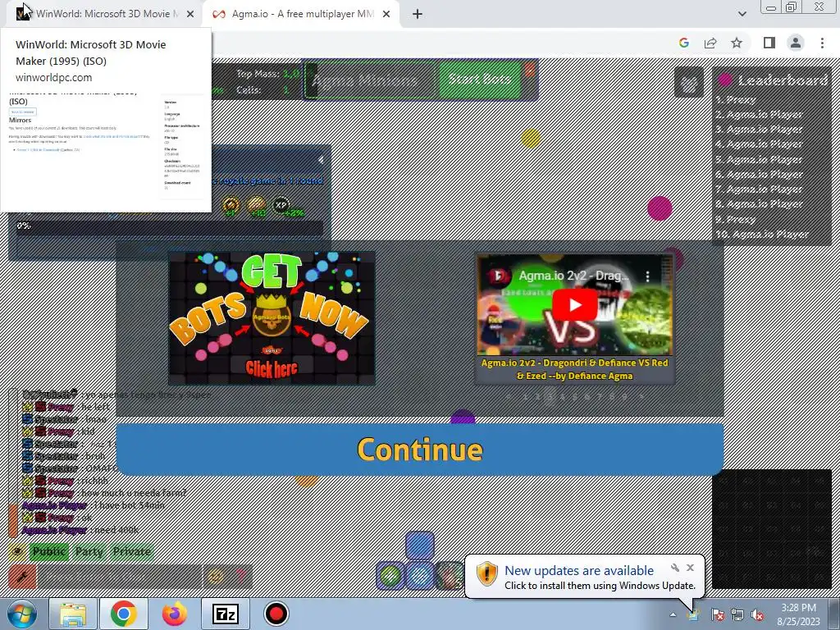Launch Firefox from the taskbar

point(175,614)
